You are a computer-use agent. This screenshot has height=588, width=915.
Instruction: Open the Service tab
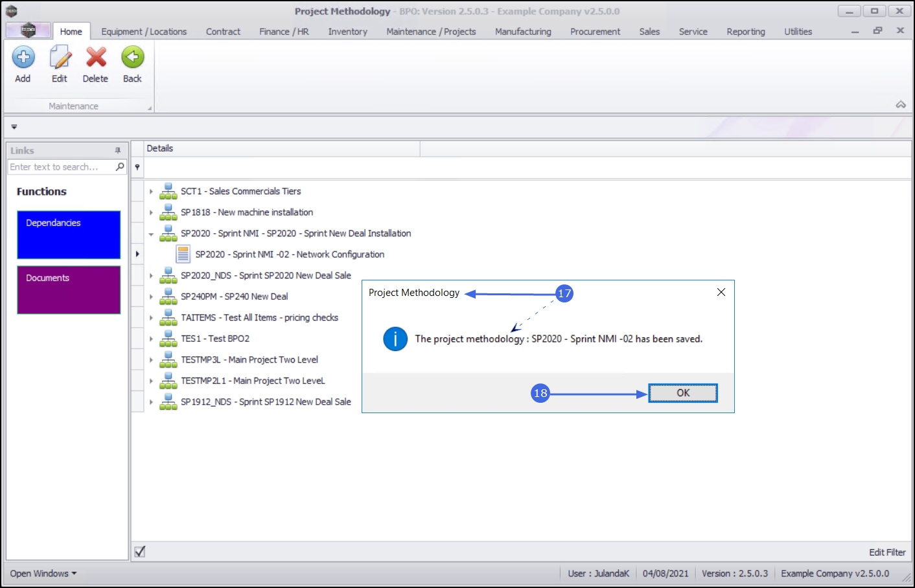pos(693,31)
